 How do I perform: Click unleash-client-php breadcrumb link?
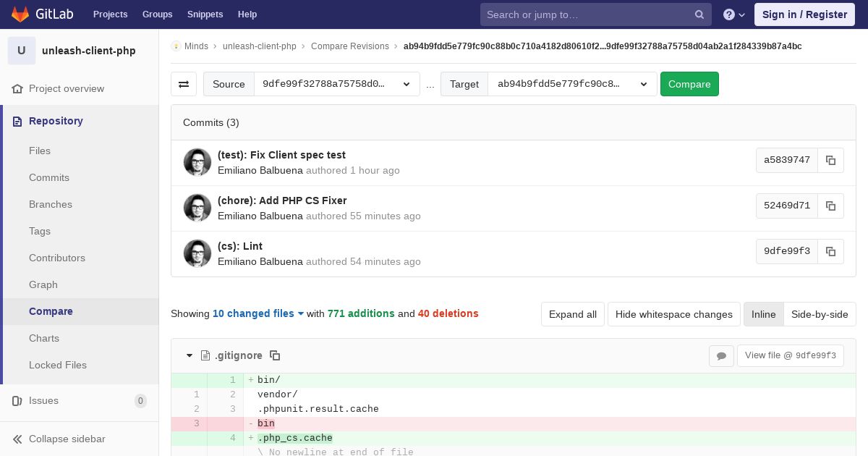pos(260,46)
